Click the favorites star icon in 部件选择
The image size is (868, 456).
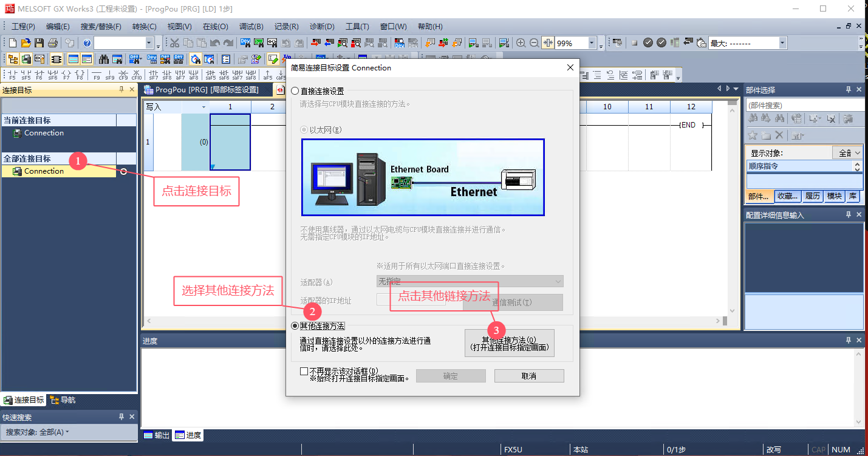[x=753, y=135]
